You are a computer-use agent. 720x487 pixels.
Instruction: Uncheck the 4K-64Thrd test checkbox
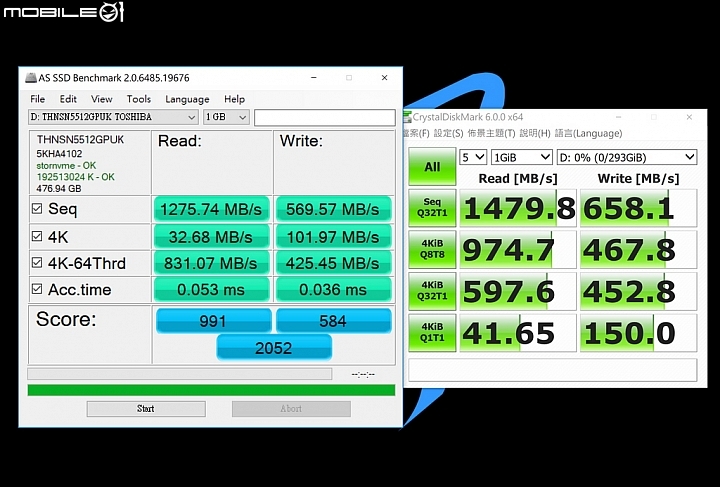[x=37, y=263]
